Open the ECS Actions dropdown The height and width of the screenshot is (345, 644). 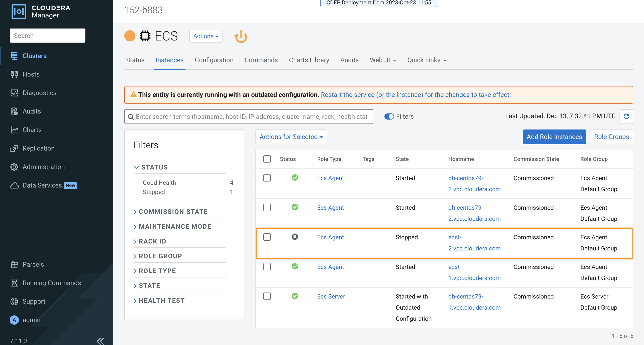click(206, 36)
